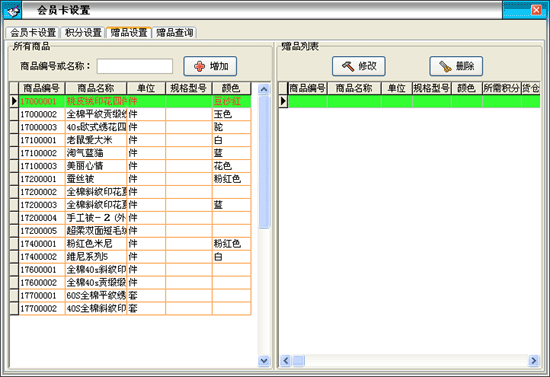The height and width of the screenshot is (377, 550).
Task: Click gift list scroll-right arrow
Action: pyautogui.click(x=534, y=361)
